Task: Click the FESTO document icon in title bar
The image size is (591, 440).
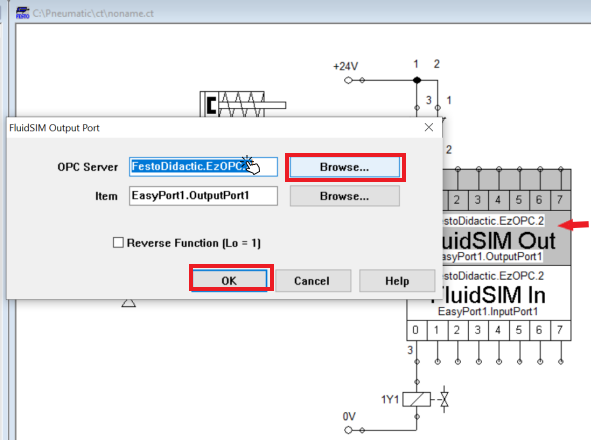Action: click(22, 13)
